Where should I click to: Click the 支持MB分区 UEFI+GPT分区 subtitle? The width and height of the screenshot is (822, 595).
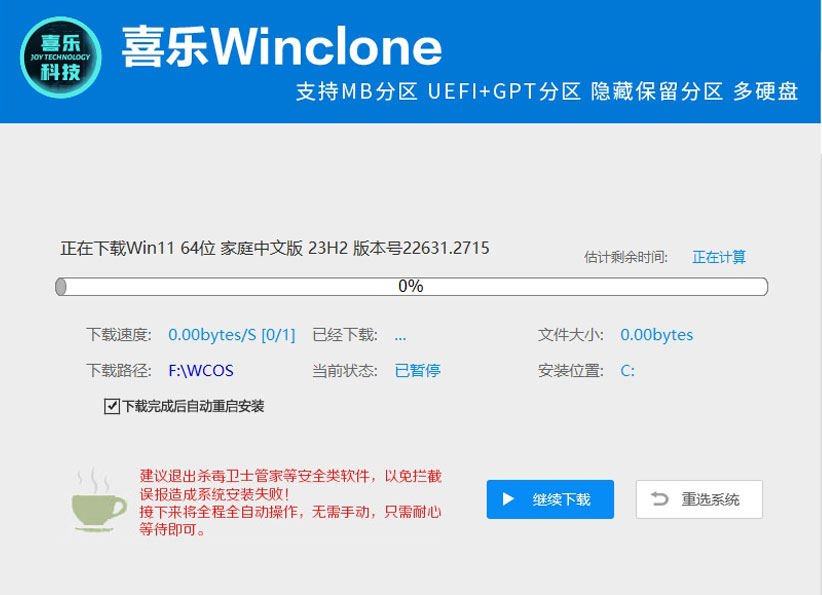click(x=547, y=92)
